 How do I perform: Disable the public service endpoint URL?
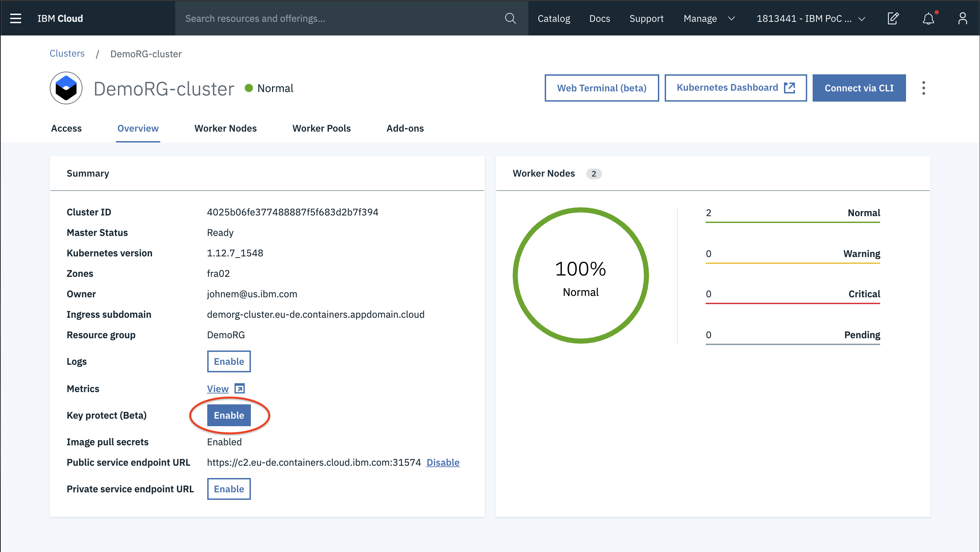443,462
